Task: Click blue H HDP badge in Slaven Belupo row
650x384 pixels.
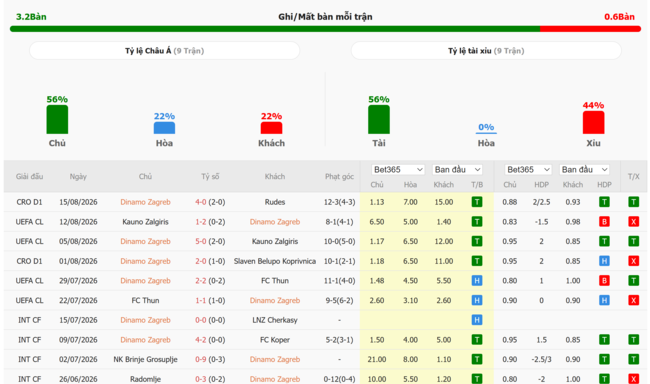Action: pyautogui.click(x=604, y=261)
